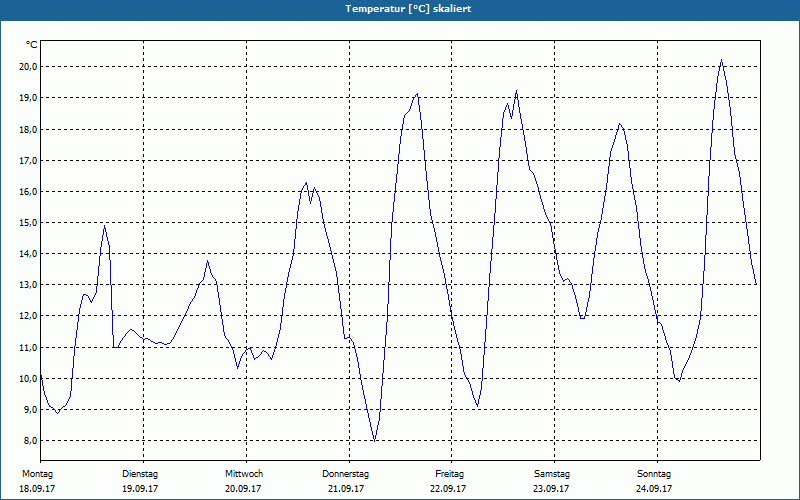This screenshot has width=800, height=500.
Task: Click the 'Samstag' day label
Action: 552,474
